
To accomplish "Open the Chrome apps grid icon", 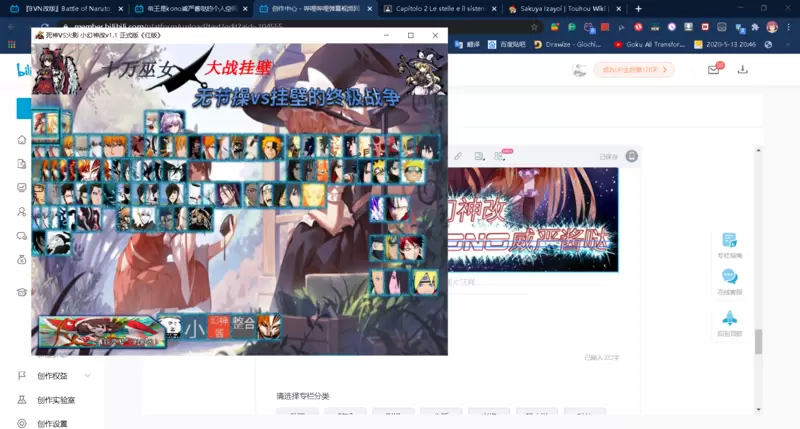I will point(12,44).
